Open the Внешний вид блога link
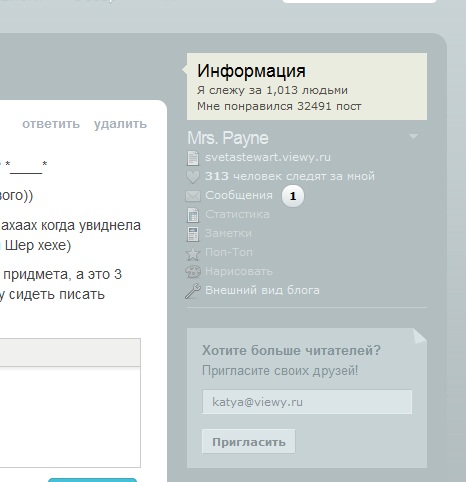Viewport: 466px width, 482px height. point(262,290)
